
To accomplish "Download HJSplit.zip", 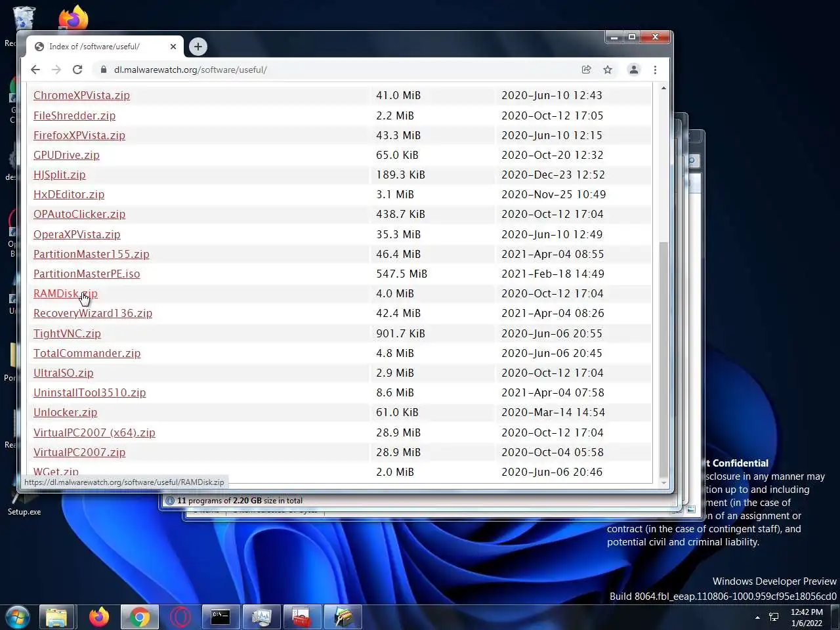I will point(59,175).
